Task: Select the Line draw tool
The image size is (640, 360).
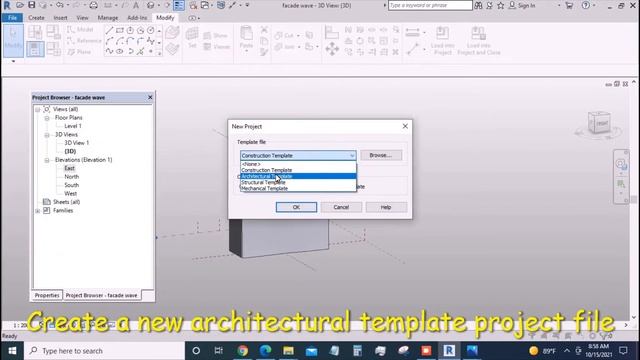Action: coord(109,31)
